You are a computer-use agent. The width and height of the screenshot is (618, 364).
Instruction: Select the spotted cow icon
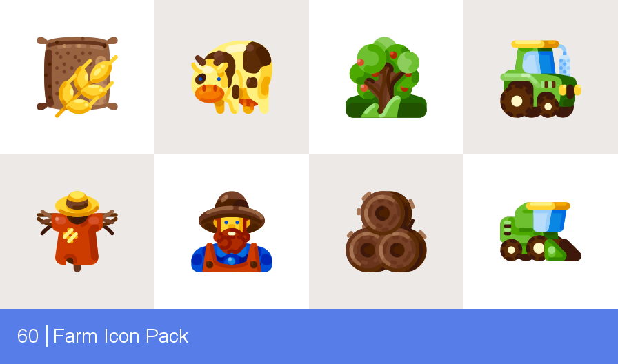(x=232, y=77)
